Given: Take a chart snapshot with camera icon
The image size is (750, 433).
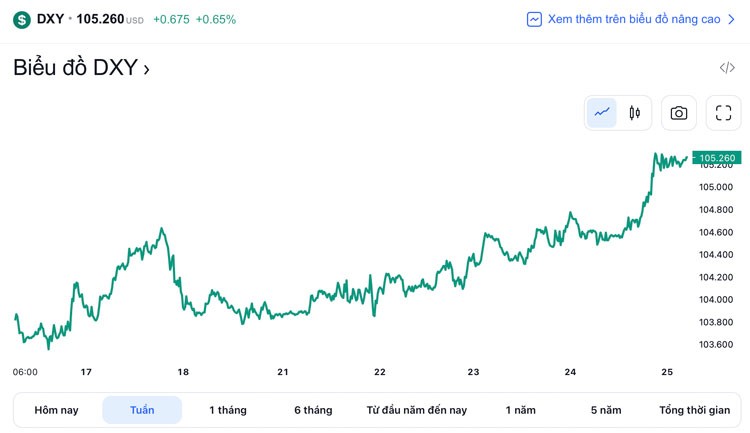Looking at the screenshot, I should [679, 113].
